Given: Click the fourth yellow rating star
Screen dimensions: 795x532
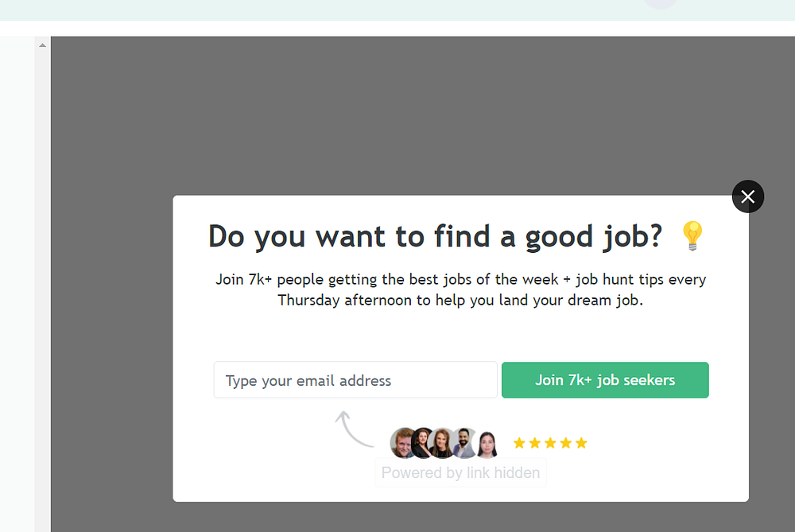Looking at the screenshot, I should [x=565, y=443].
